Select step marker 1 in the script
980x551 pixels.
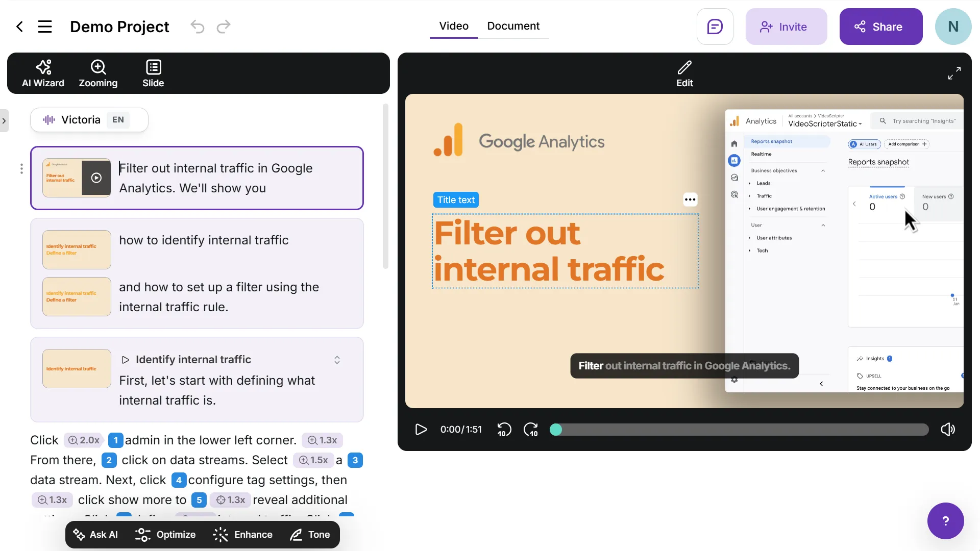click(116, 440)
